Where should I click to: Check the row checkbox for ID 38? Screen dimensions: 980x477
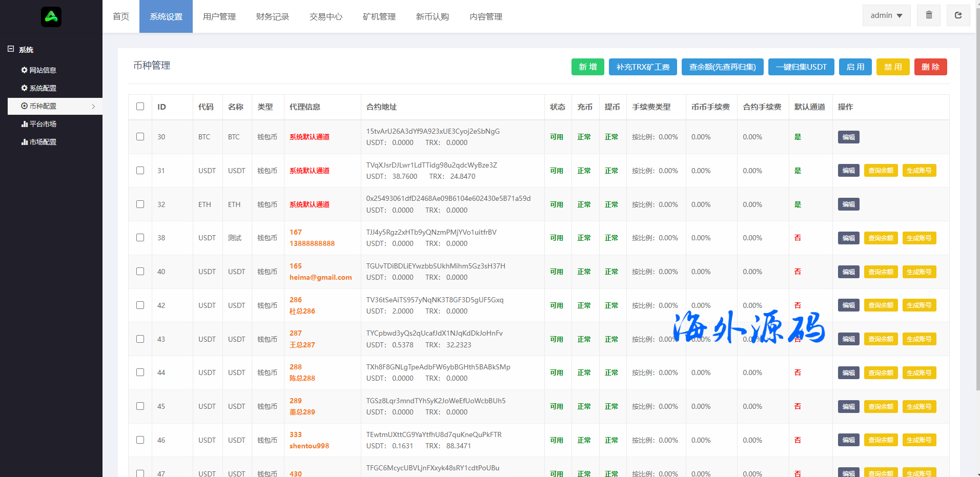(140, 238)
